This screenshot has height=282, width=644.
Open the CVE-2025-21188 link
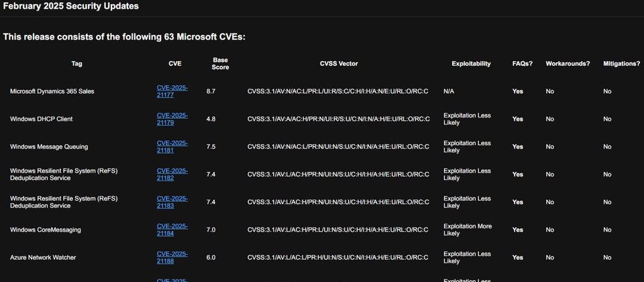(172, 257)
